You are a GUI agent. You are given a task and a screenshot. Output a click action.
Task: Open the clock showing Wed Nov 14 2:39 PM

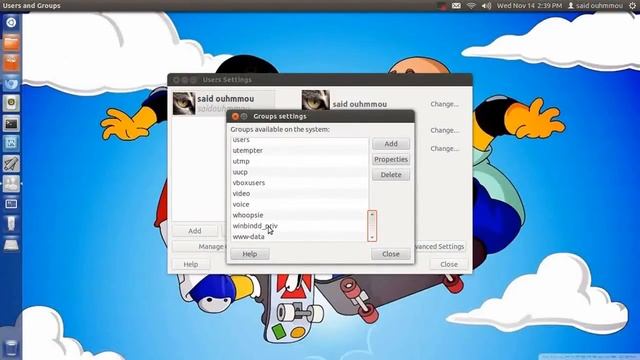[529, 6]
